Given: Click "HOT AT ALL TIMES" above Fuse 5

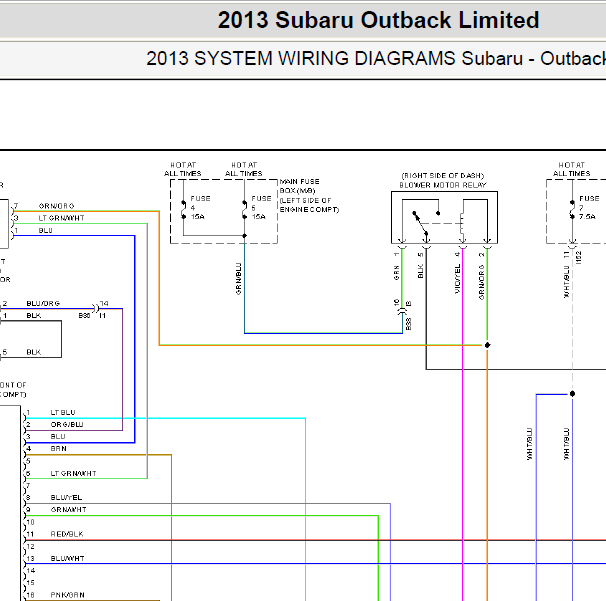Looking at the screenshot, I should click(x=244, y=169).
